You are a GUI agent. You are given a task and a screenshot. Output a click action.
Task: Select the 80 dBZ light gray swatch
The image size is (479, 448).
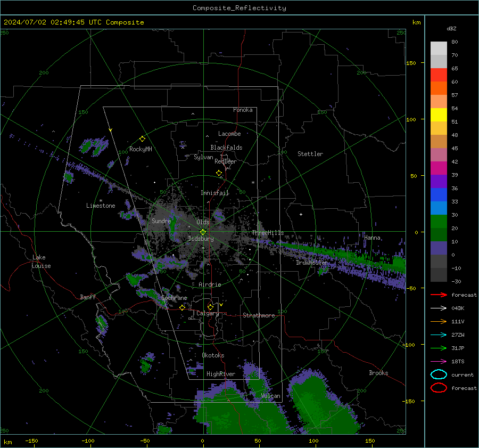click(439, 48)
